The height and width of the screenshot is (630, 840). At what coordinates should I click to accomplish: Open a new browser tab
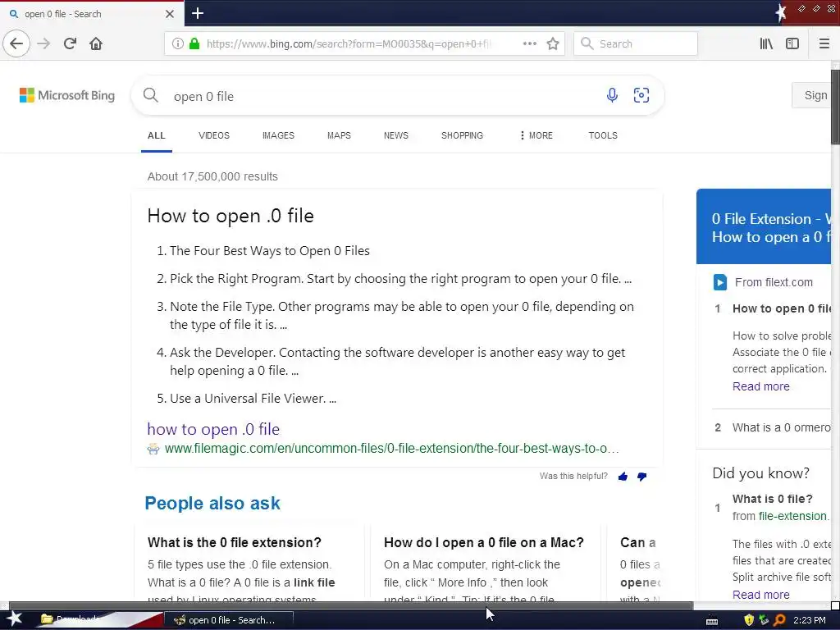coord(198,13)
